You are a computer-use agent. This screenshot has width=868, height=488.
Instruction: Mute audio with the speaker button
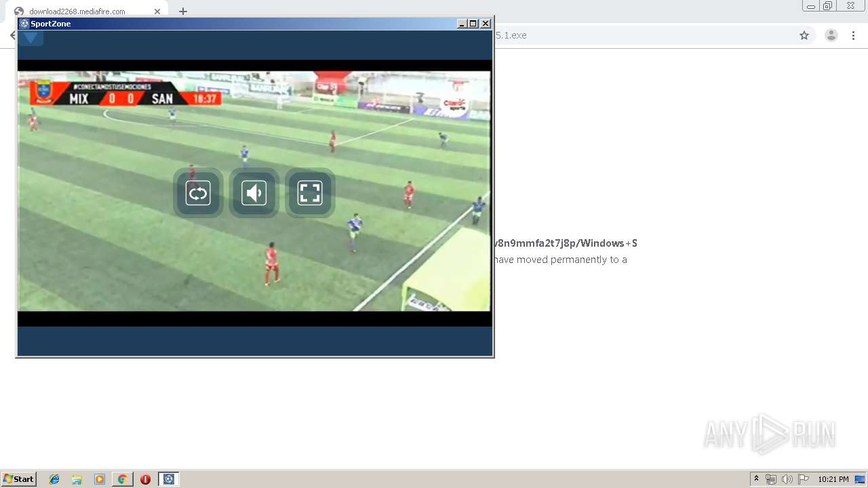tap(254, 193)
